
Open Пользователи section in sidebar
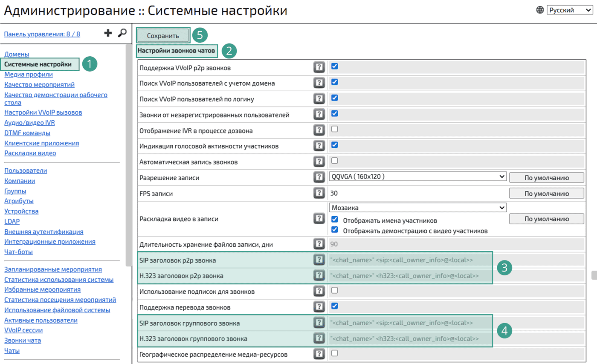coord(26,170)
